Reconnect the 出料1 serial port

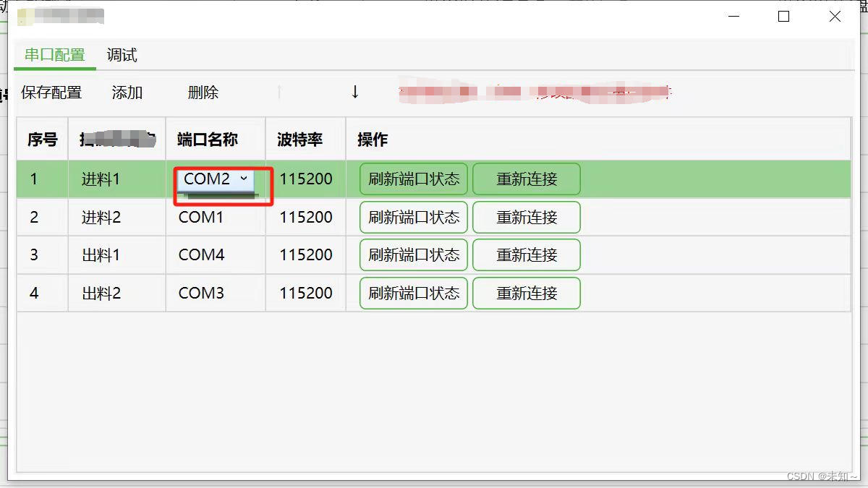[526, 254]
